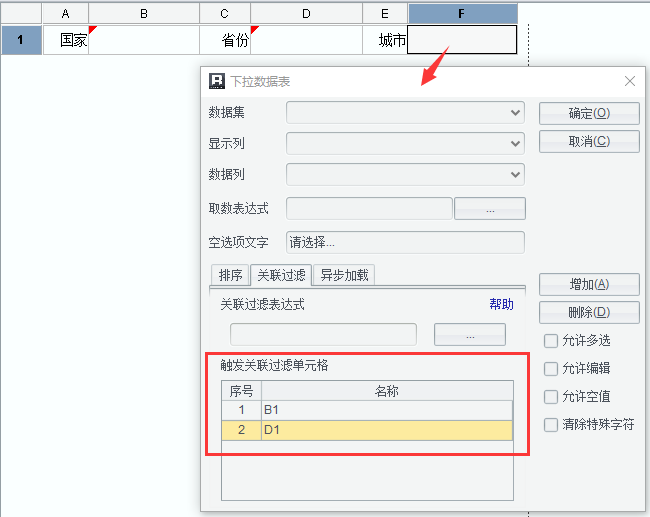Select row number 1 in trigger table

(241, 410)
